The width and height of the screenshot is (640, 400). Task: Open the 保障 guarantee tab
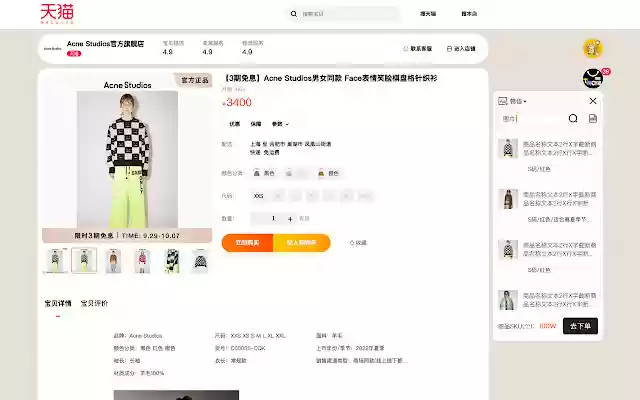[x=256, y=124]
